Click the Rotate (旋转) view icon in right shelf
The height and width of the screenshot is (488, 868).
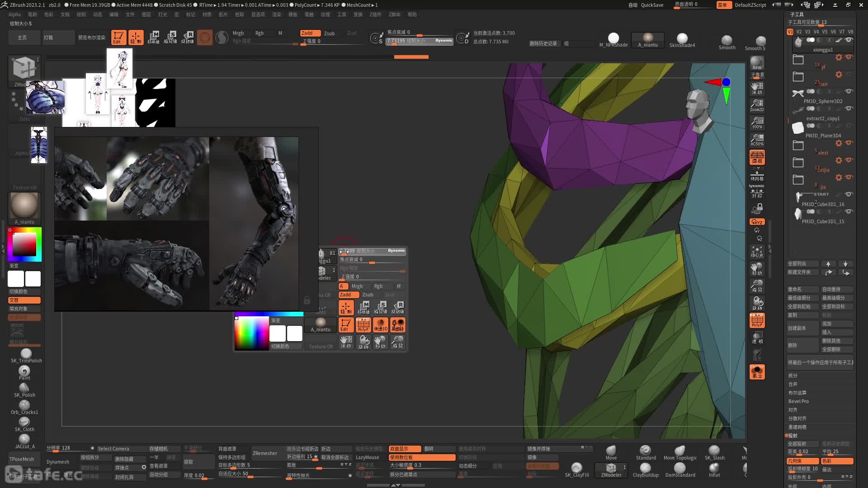[757, 303]
